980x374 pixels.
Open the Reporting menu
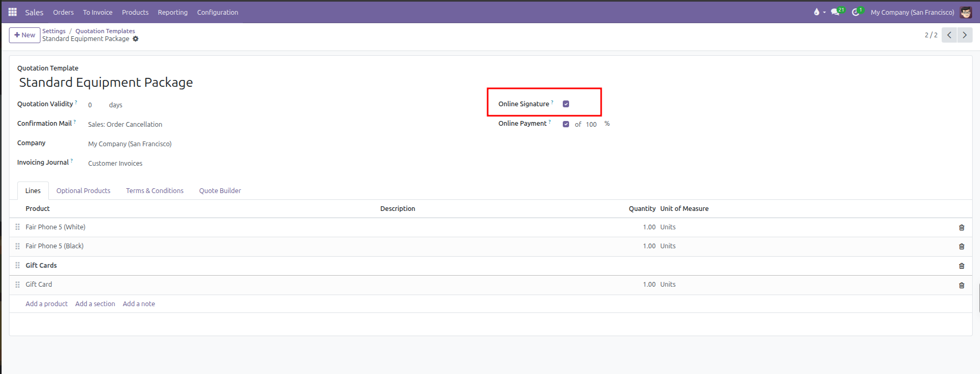[173, 12]
